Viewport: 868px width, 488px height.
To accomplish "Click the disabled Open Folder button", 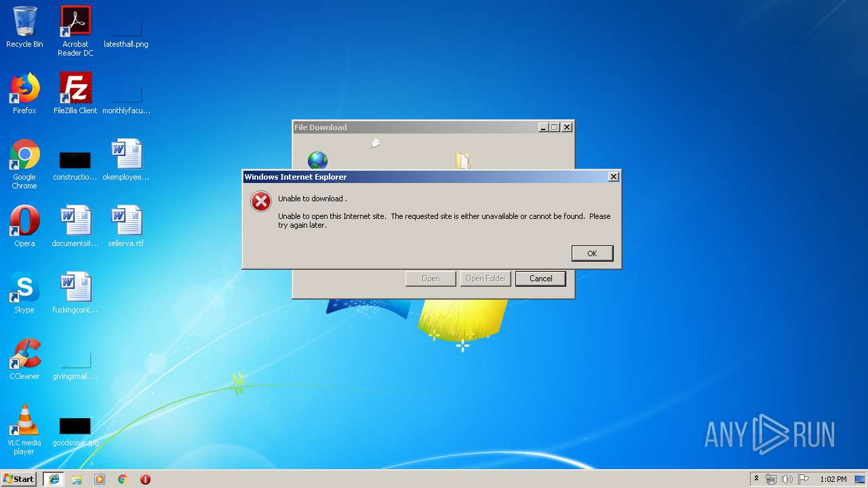I will coord(486,279).
